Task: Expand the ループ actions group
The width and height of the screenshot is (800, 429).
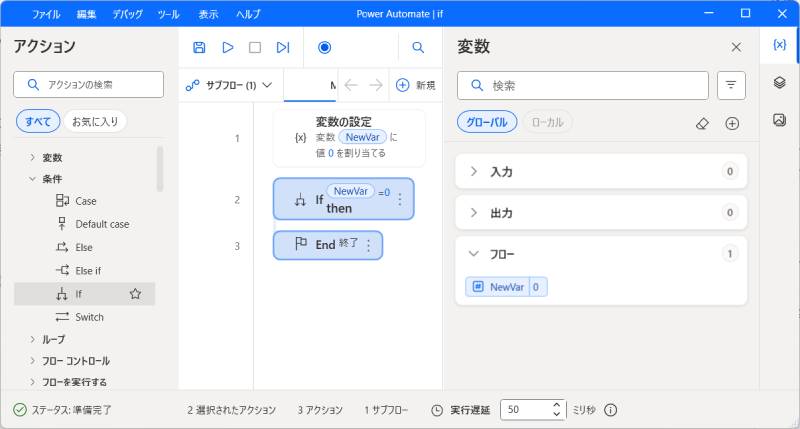Action: point(32,339)
